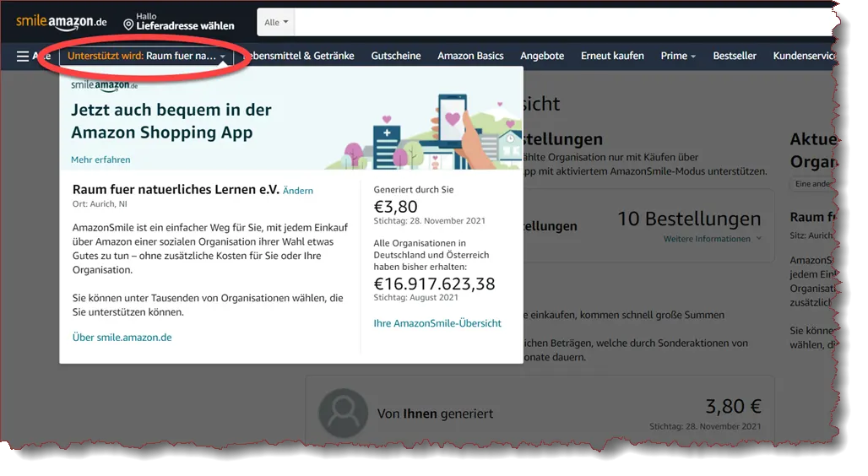
Task: Click the 'Generiert durch Sie' label
Action: point(414,189)
